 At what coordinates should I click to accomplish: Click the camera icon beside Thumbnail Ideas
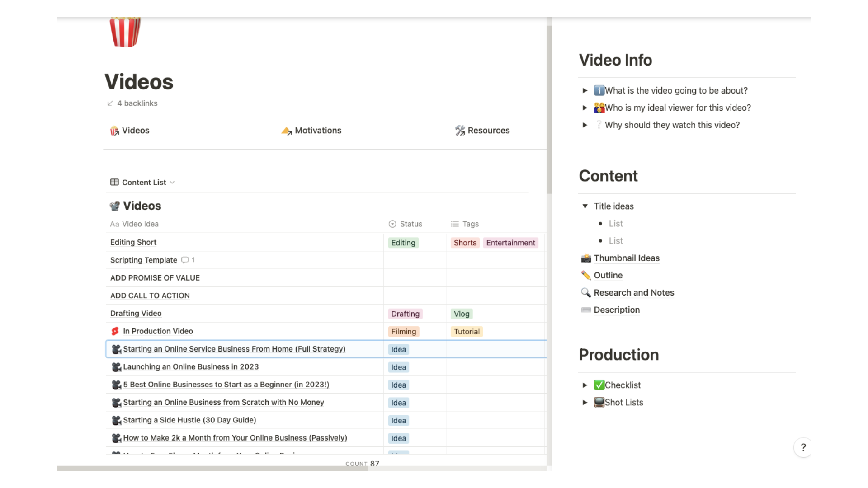coord(586,258)
